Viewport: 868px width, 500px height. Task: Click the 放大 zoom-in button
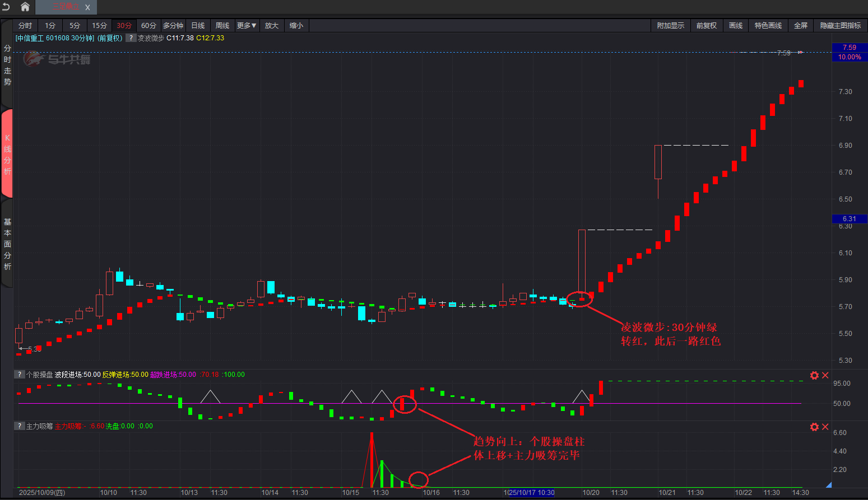point(271,26)
